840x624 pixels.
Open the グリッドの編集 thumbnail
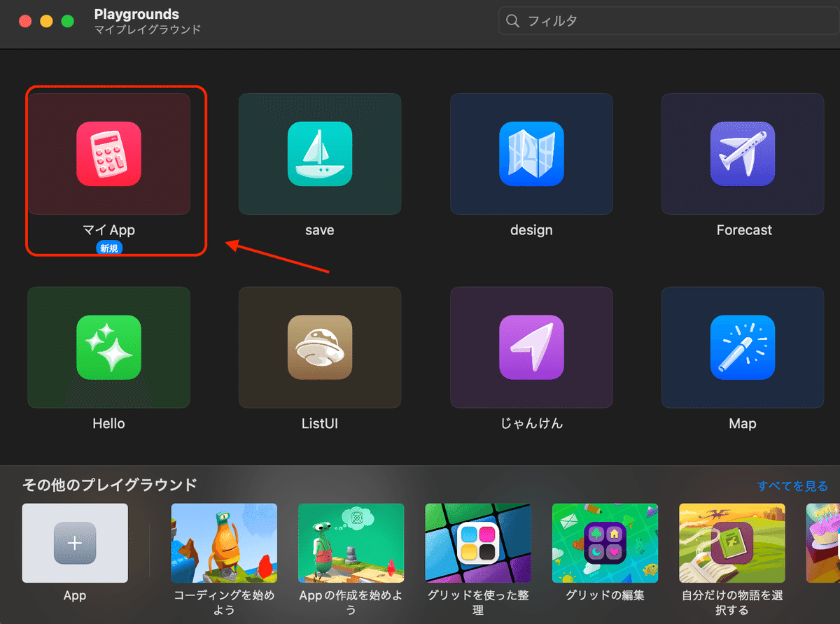(605, 544)
